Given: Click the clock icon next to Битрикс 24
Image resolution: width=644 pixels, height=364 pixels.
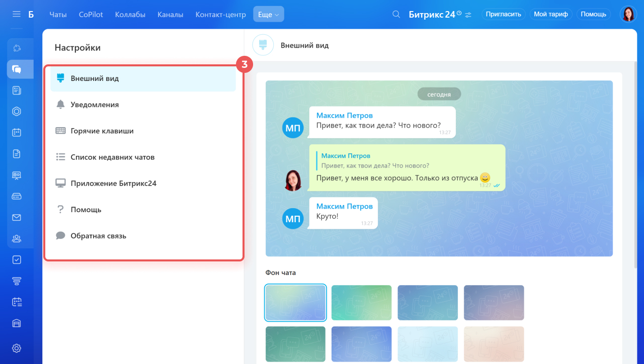Looking at the screenshot, I should click(459, 13).
